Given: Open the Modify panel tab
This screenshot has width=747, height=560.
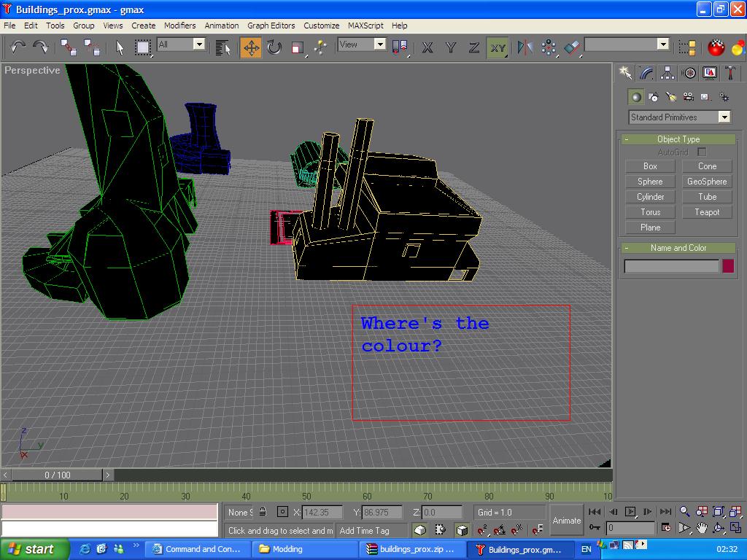Looking at the screenshot, I should click(x=646, y=73).
